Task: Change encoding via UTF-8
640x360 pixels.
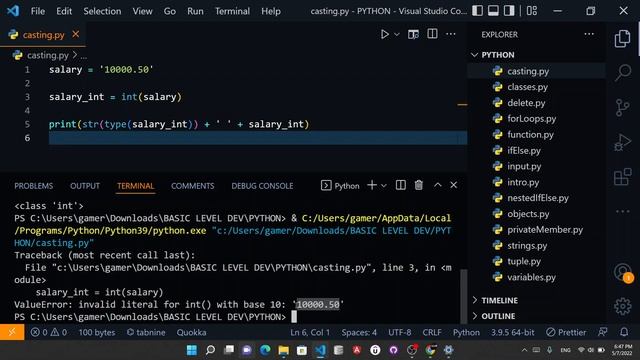Action: 400,333
